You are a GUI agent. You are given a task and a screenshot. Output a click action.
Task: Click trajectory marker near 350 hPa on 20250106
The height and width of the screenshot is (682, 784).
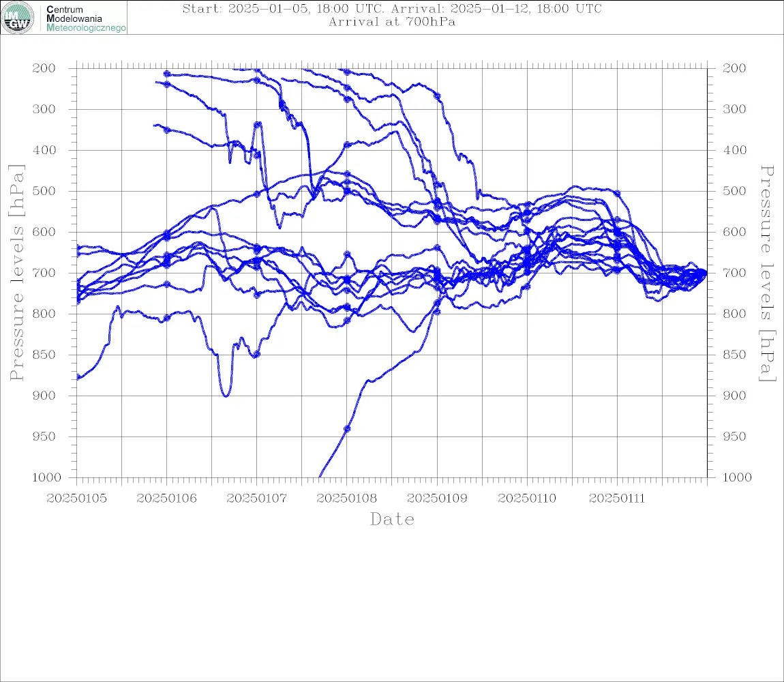point(167,130)
